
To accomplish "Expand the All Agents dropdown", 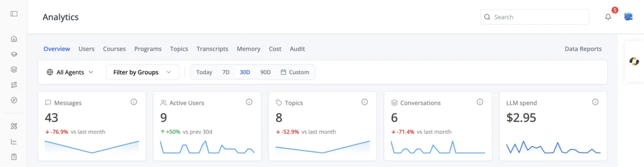I will 70,72.
